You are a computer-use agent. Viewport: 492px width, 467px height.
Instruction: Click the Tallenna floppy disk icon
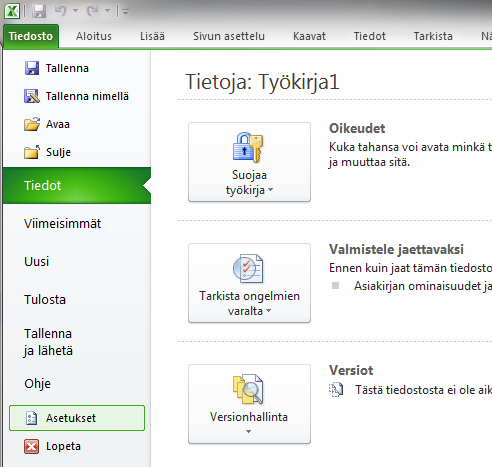click(x=32, y=68)
